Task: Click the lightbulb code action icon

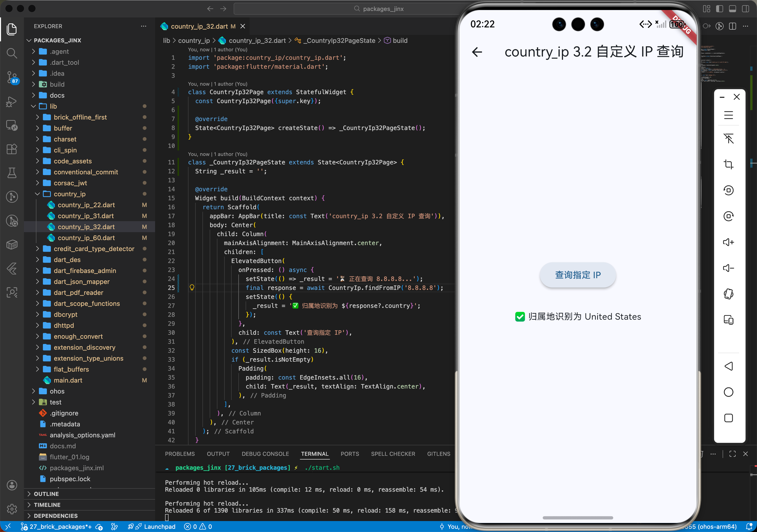Action: 192,288
